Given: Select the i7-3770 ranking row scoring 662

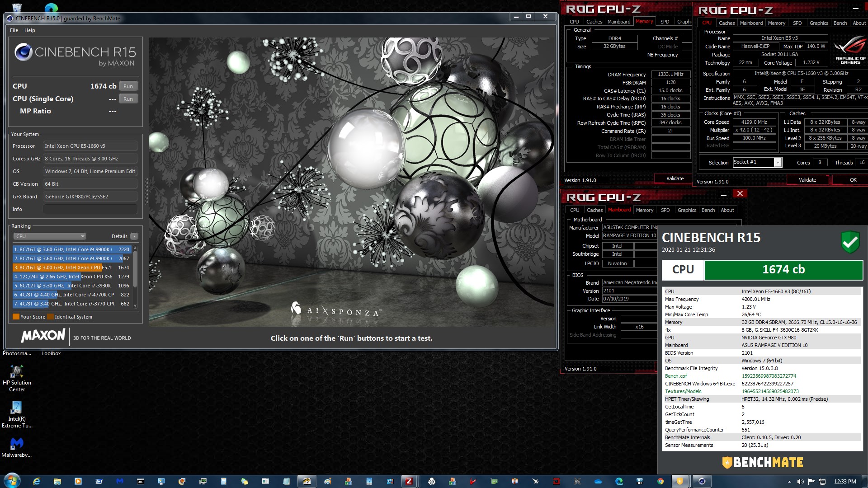Looking at the screenshot, I should coord(72,304).
